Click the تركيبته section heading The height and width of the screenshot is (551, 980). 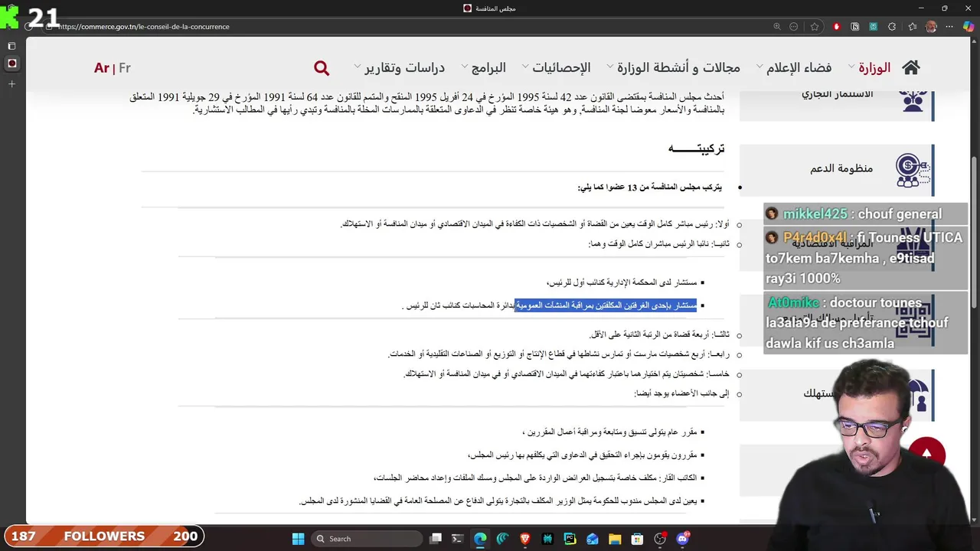click(x=696, y=148)
